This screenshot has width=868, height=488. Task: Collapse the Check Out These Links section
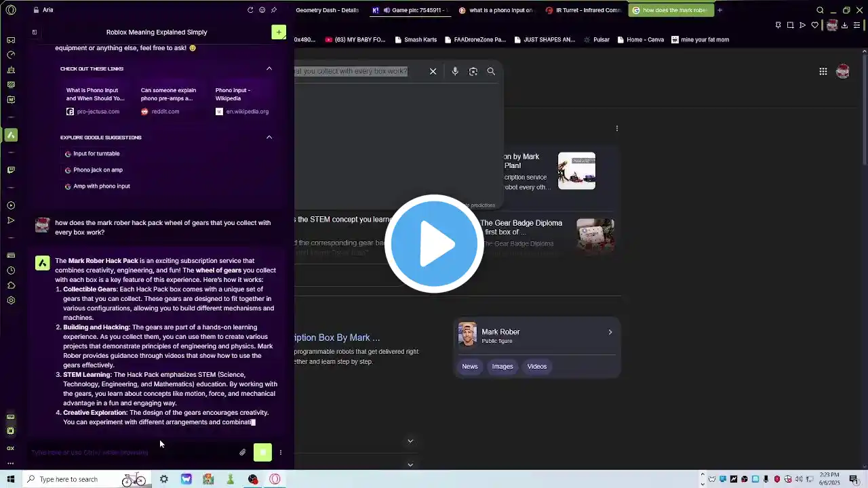click(269, 68)
